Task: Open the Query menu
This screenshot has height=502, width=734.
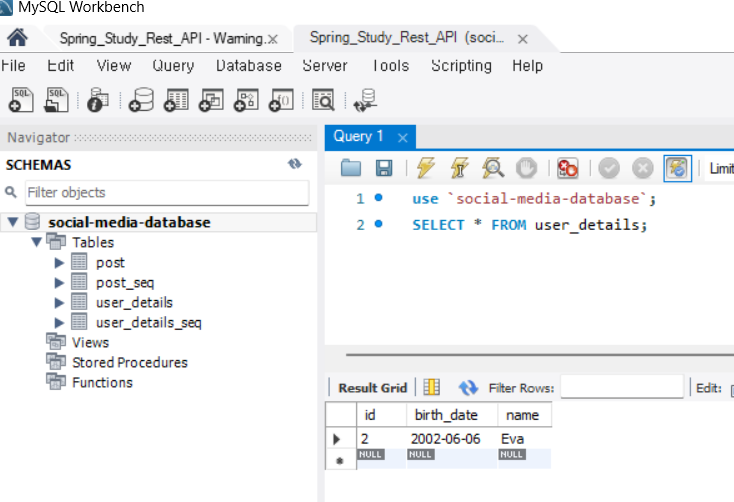Action: pos(173,66)
